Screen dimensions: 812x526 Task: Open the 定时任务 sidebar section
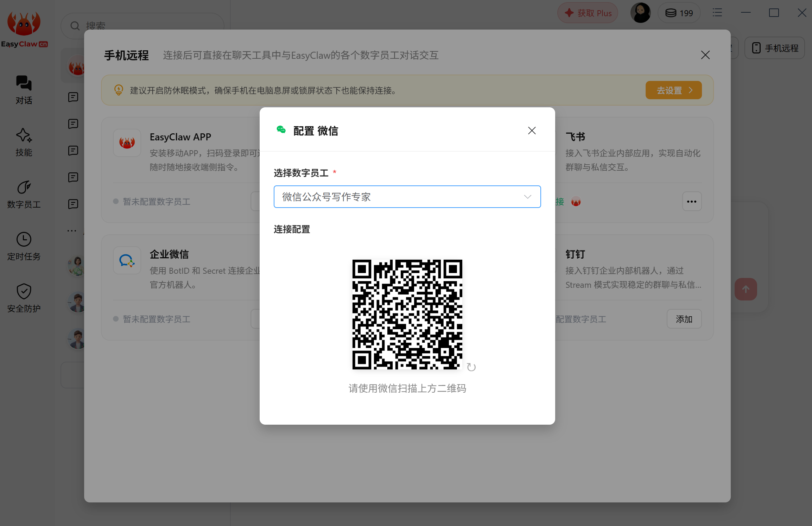tap(24, 246)
